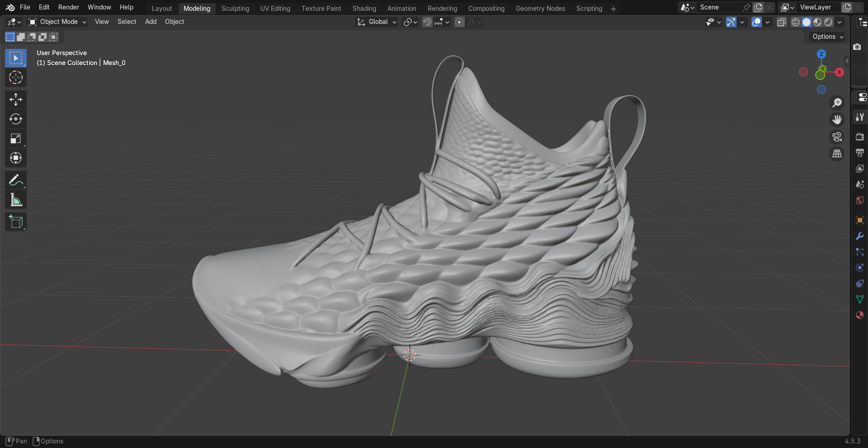
Task: Open the viewport Object menu
Action: 175,22
